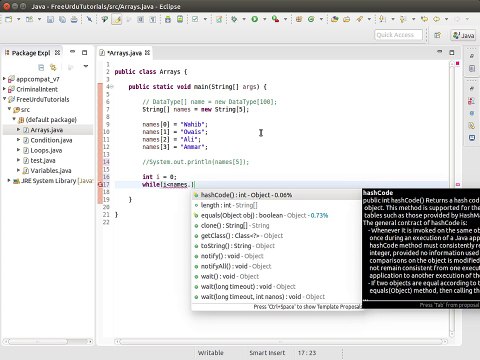Image resolution: width=480 pixels, height=360 pixels.
Task: Open the New Java Class dropdown arrow
Action: (321, 19)
